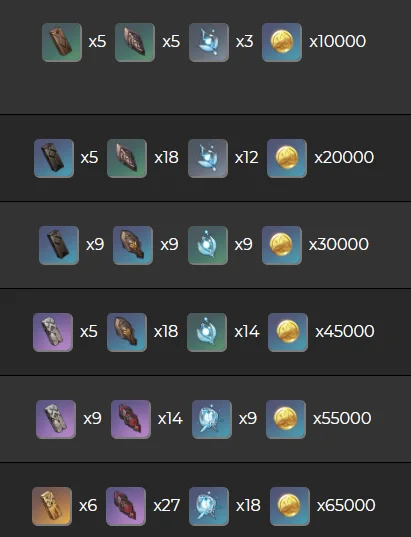Select the coin icon beside x30000
This screenshot has height=537, width=411.
[282, 245]
